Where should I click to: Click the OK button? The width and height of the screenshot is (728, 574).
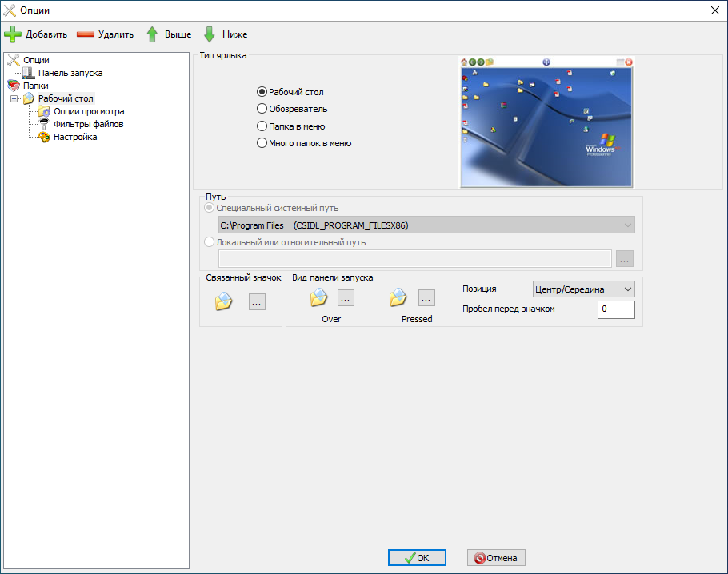click(417, 558)
